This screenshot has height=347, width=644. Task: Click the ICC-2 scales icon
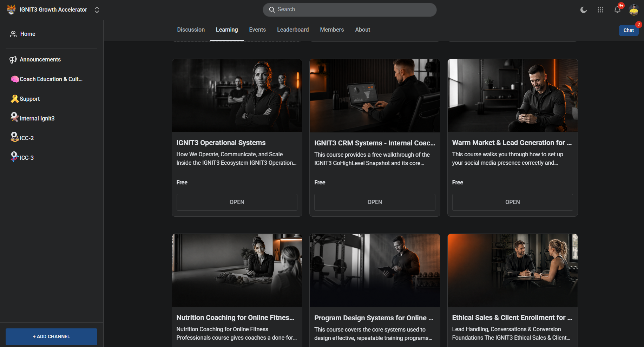(x=15, y=137)
